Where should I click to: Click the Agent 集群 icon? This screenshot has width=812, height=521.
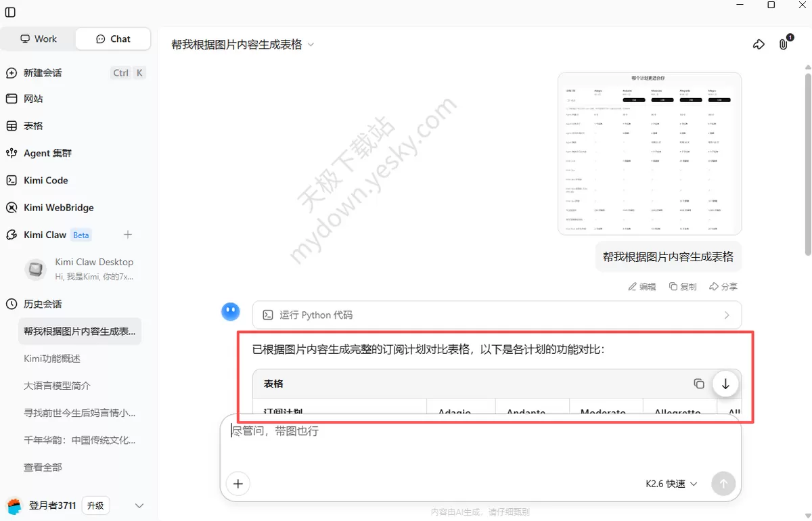(x=12, y=153)
